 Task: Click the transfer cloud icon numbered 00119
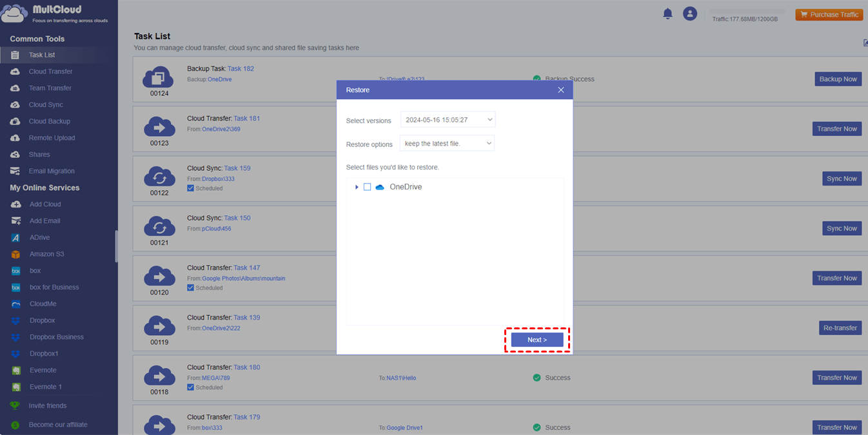159,326
